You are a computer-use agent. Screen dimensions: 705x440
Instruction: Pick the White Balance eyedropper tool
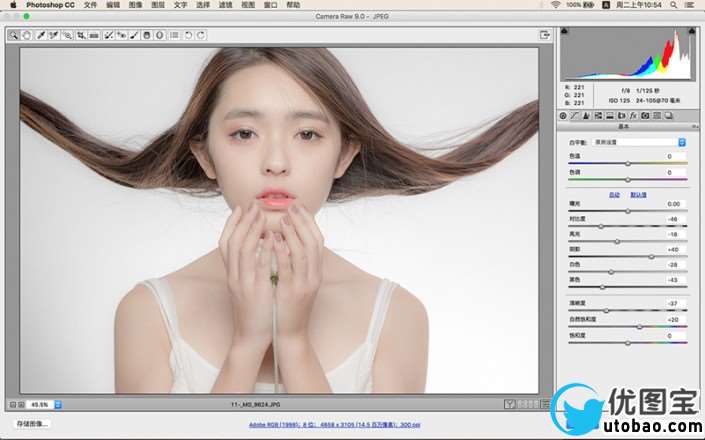[41, 35]
